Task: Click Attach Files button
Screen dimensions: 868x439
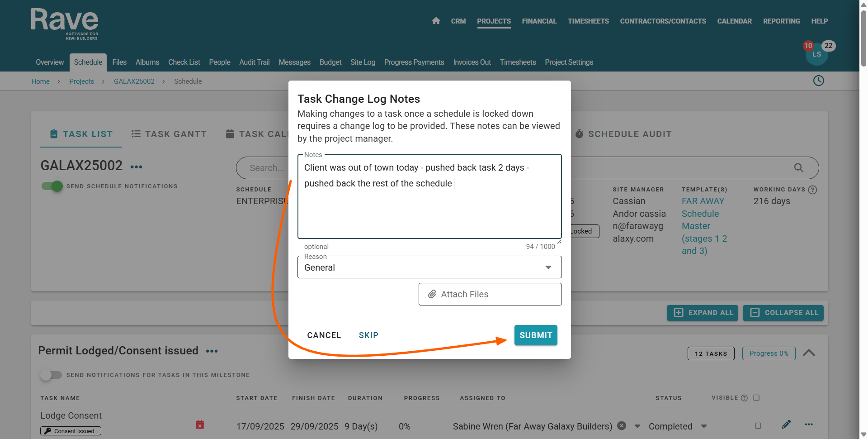Action: [x=490, y=294]
